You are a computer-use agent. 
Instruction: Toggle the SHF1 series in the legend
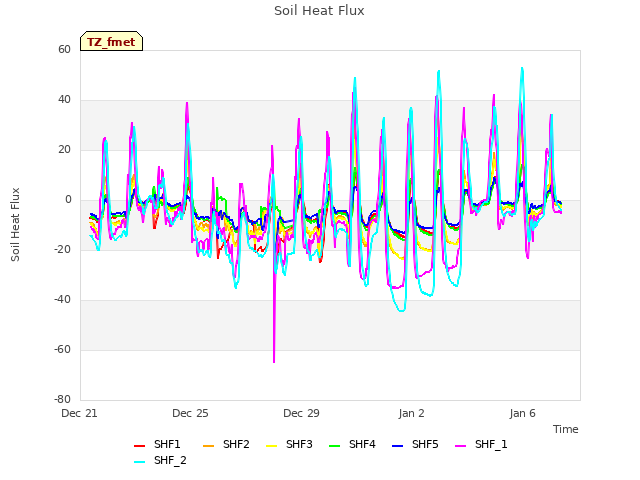pyautogui.click(x=157, y=444)
